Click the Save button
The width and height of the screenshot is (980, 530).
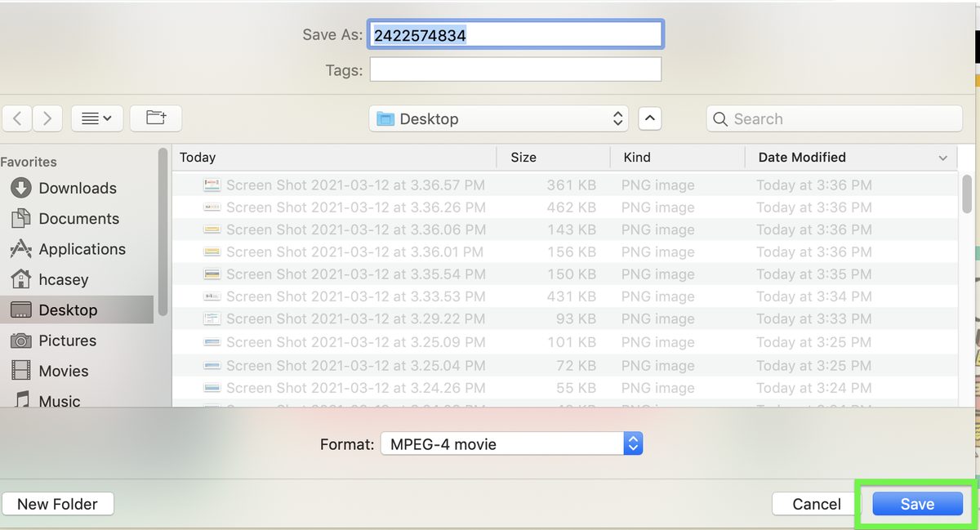(916, 504)
